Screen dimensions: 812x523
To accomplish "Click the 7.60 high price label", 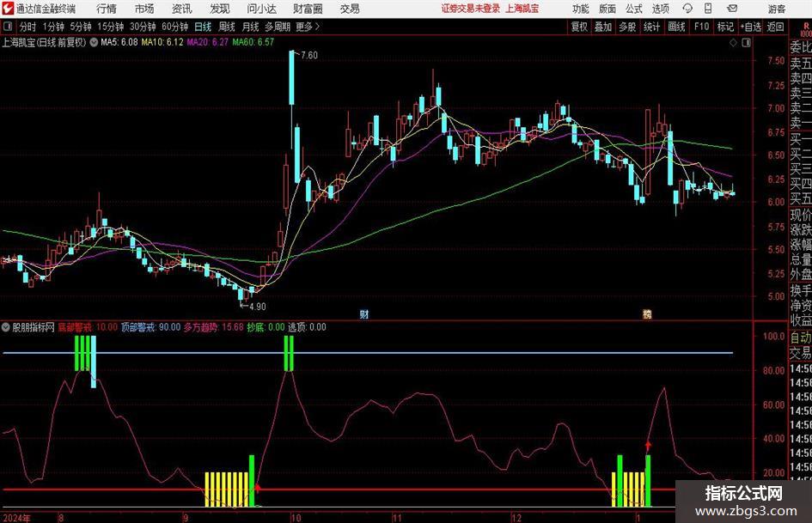I will pyautogui.click(x=308, y=56).
